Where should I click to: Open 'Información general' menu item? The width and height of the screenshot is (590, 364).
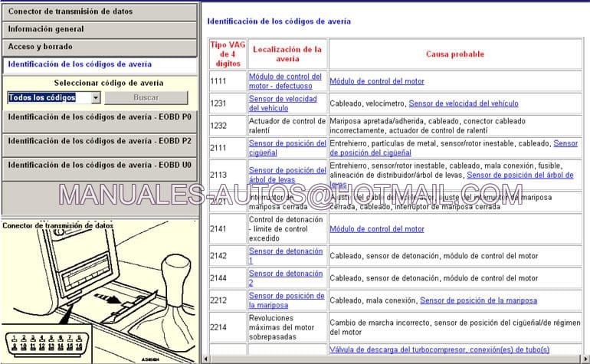100,29
